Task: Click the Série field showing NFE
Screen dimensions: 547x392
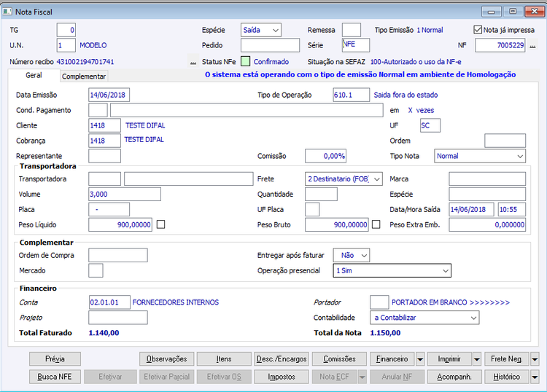Action: [355, 45]
